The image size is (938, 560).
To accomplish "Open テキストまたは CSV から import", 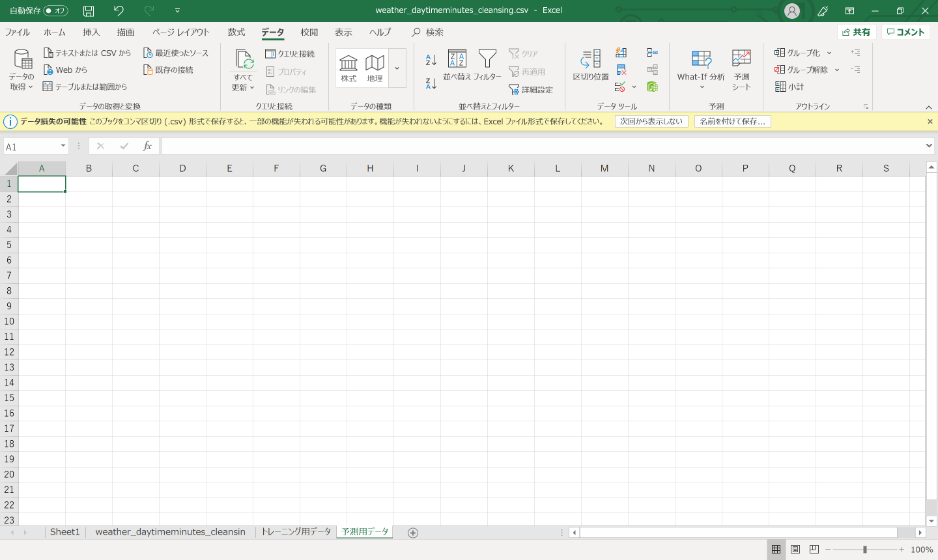I will pos(87,53).
